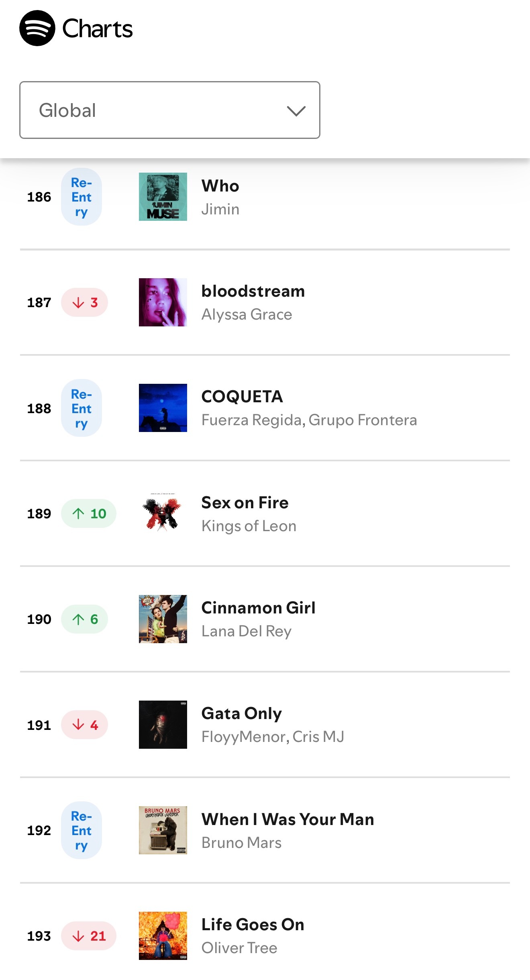
Task: Open Cinnamon Girl cover image
Action: 163,619
